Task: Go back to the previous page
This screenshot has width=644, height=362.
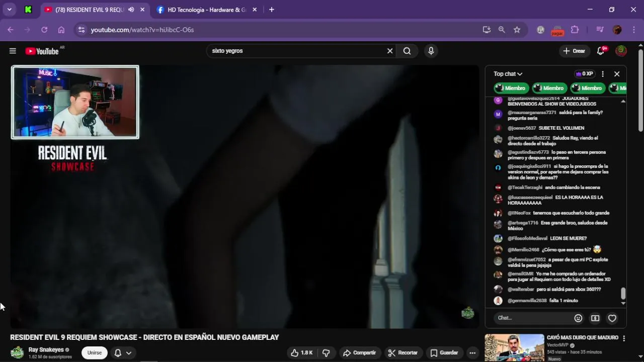Action: tap(11, 30)
